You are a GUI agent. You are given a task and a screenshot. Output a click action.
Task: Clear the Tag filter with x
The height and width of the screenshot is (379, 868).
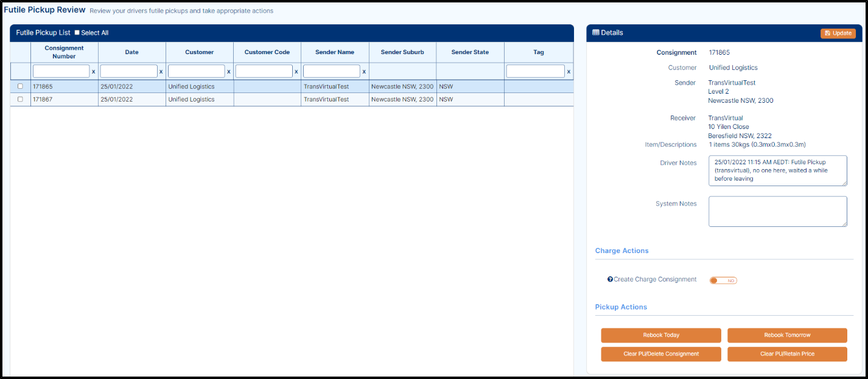pos(569,72)
